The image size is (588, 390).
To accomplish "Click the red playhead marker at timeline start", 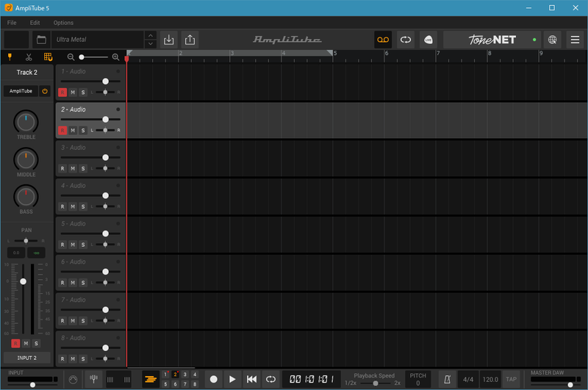I will [x=126, y=59].
